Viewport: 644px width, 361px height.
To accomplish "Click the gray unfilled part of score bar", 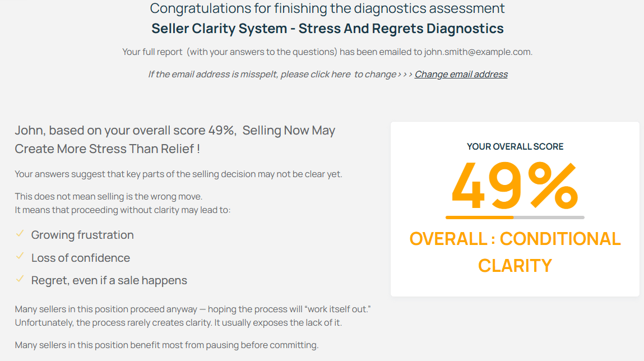I will coord(549,217).
